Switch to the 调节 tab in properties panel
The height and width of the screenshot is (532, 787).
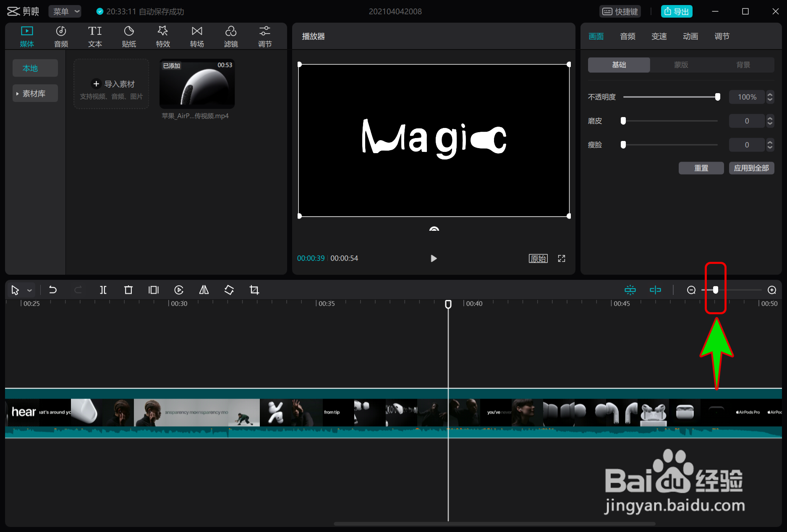(x=722, y=37)
